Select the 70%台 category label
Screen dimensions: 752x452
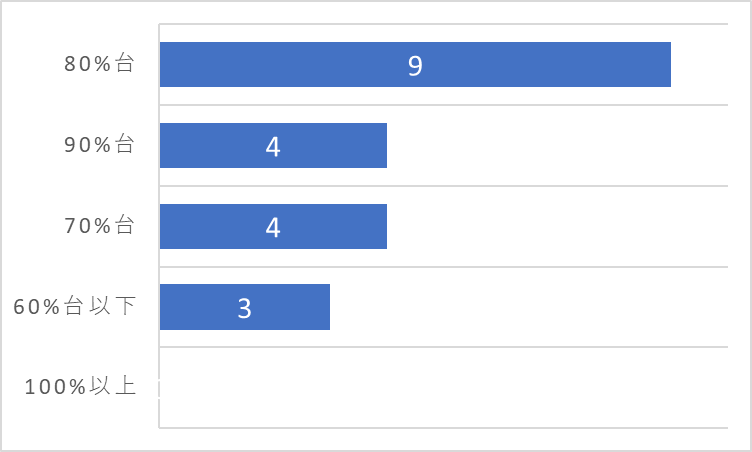tap(99, 226)
